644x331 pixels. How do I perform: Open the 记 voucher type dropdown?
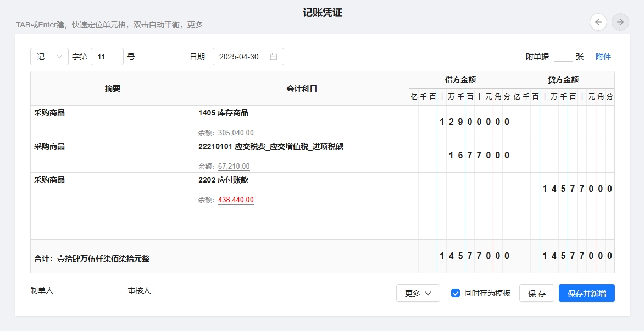49,57
